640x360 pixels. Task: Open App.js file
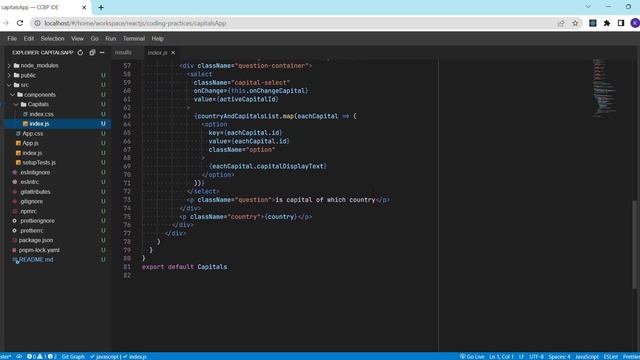coord(30,143)
